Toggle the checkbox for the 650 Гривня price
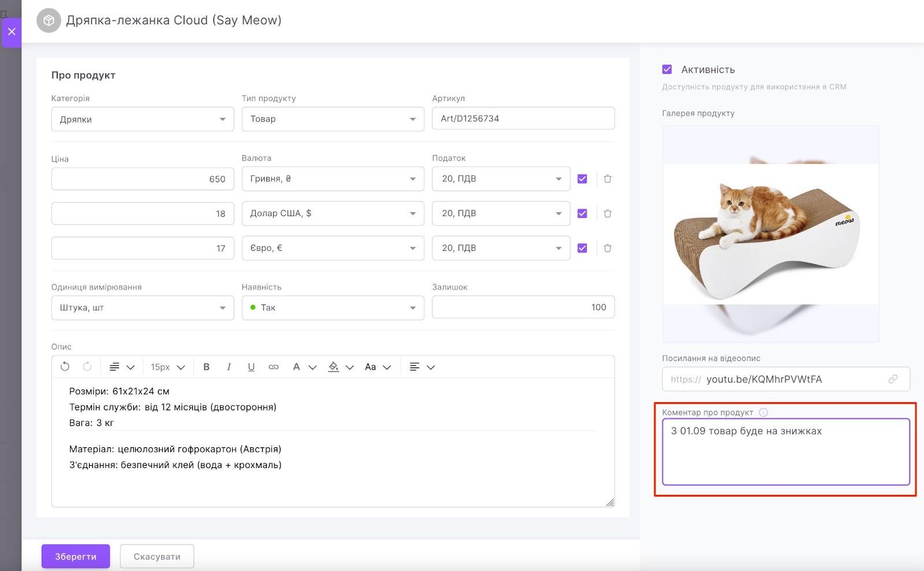This screenshot has width=924, height=571. (x=582, y=179)
